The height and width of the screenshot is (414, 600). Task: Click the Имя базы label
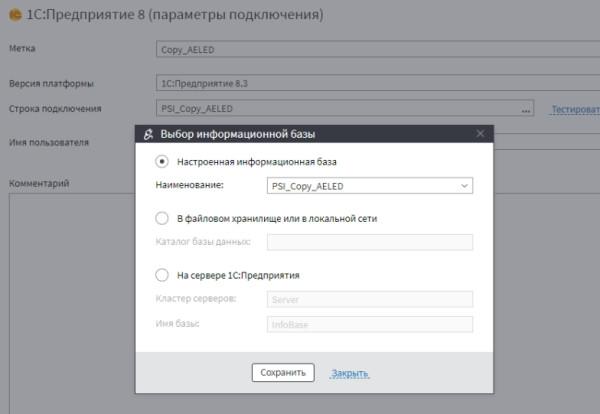pyautogui.click(x=177, y=324)
